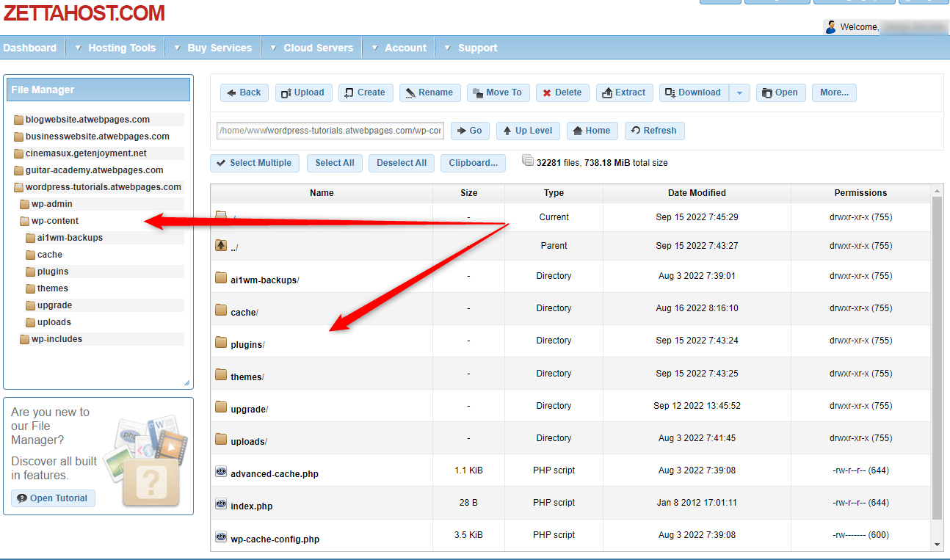
Task: Click the uploads/ folder icon in file list
Action: (x=221, y=439)
